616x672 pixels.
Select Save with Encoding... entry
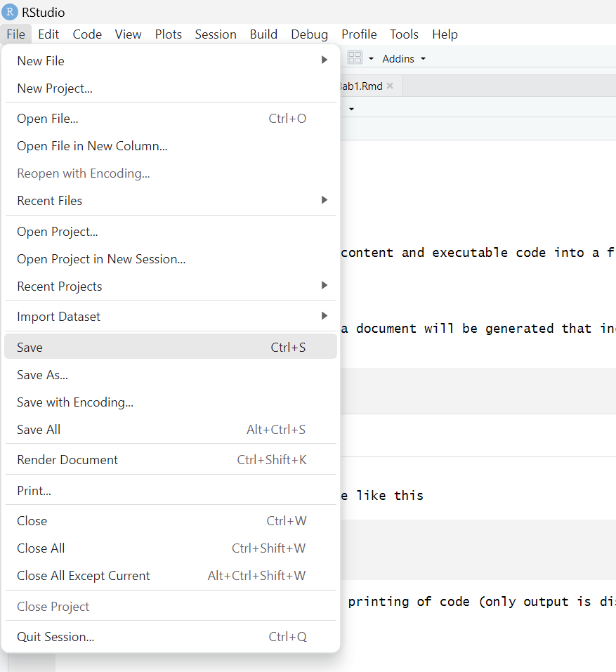[171, 402]
